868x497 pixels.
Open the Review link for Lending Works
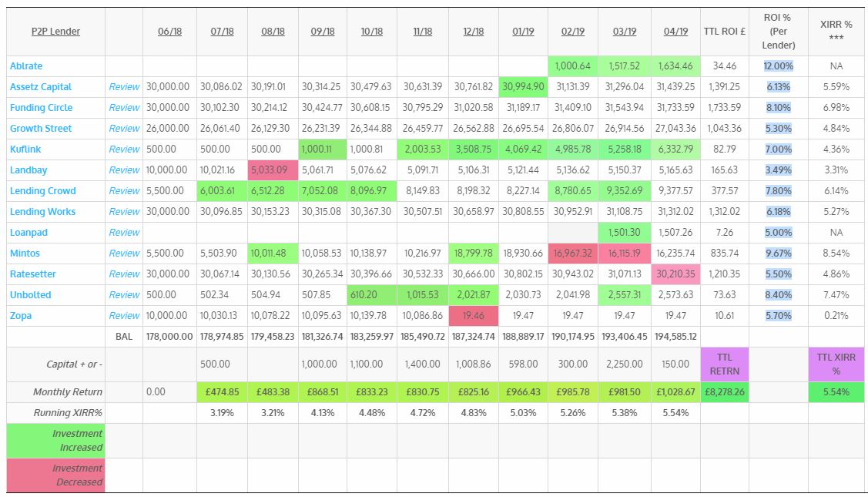[x=124, y=212]
